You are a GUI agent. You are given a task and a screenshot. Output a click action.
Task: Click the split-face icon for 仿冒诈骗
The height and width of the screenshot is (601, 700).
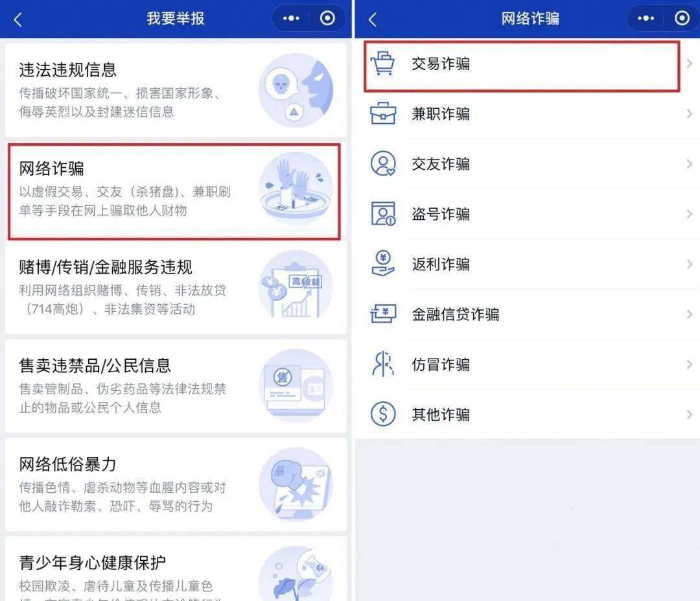tap(383, 364)
